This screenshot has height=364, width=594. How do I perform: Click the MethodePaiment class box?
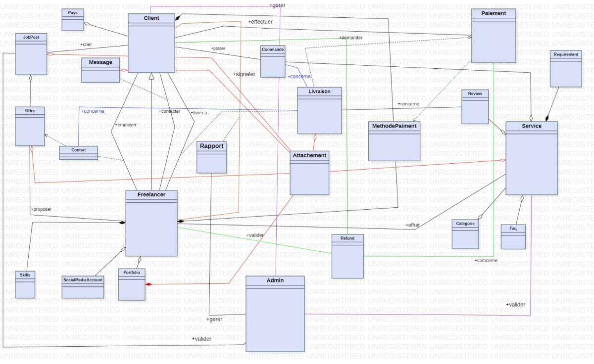click(395, 141)
